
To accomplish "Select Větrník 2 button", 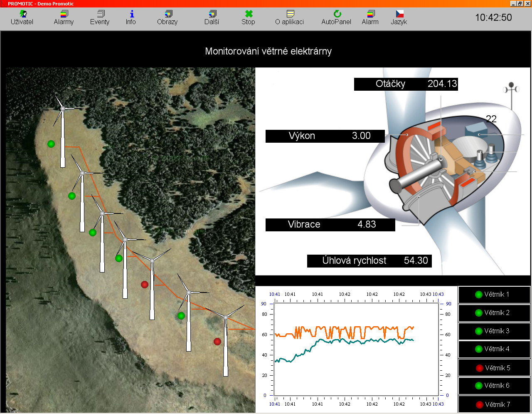I will pos(494,313).
